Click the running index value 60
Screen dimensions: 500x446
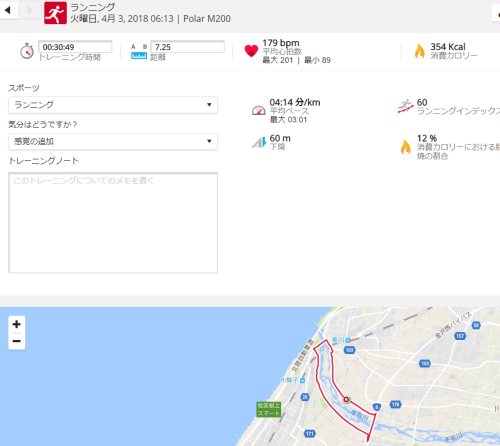(422, 102)
